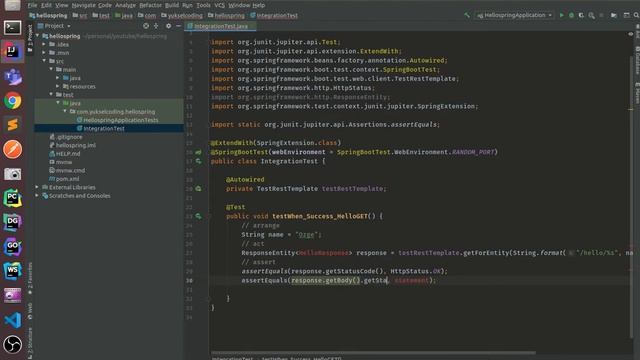
Task: Toggle the Project tool window sidebar button
Action: coord(30,39)
